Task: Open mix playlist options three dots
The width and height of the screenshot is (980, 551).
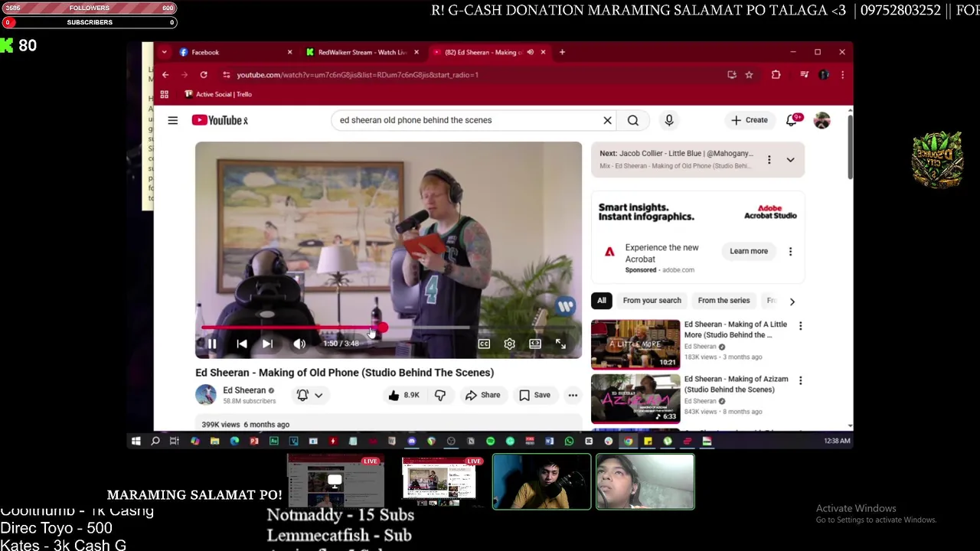Action: [769, 160]
